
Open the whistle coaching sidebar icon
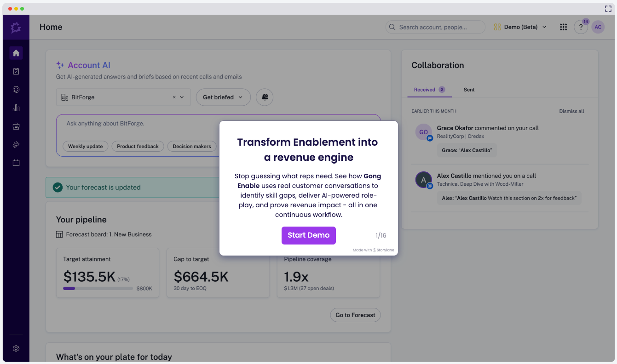click(x=16, y=144)
